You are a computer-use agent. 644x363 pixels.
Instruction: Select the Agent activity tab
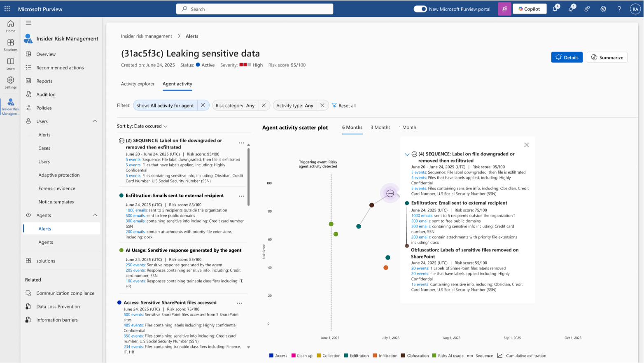[x=177, y=84]
